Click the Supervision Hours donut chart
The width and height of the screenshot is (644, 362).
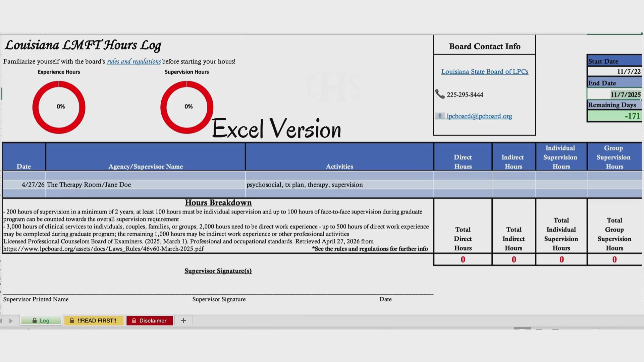pyautogui.click(x=187, y=107)
